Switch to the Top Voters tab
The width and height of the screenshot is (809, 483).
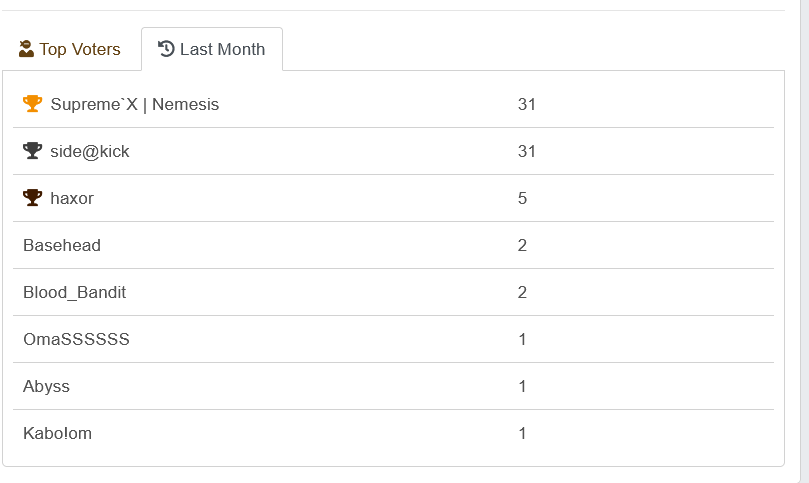(x=70, y=49)
